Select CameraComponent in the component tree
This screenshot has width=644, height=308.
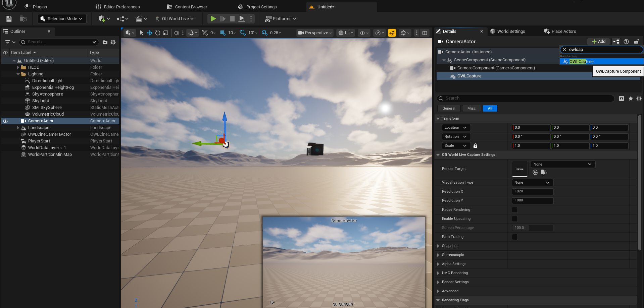[x=496, y=68]
